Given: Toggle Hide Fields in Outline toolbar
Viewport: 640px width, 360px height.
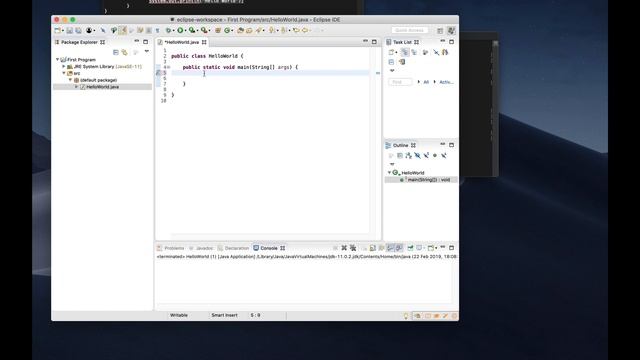Looking at the screenshot, I should pyautogui.click(x=417, y=156).
